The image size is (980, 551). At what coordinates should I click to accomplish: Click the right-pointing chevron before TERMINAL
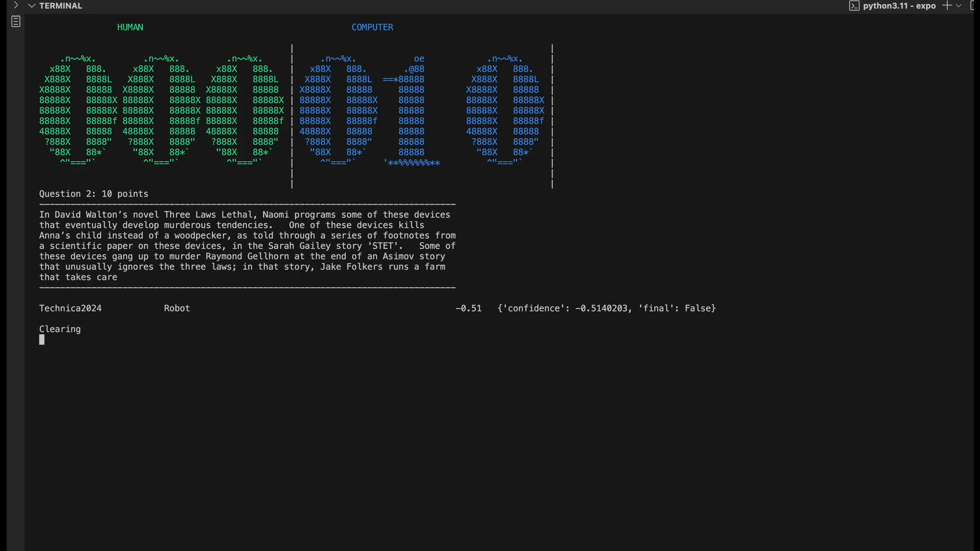(16, 6)
